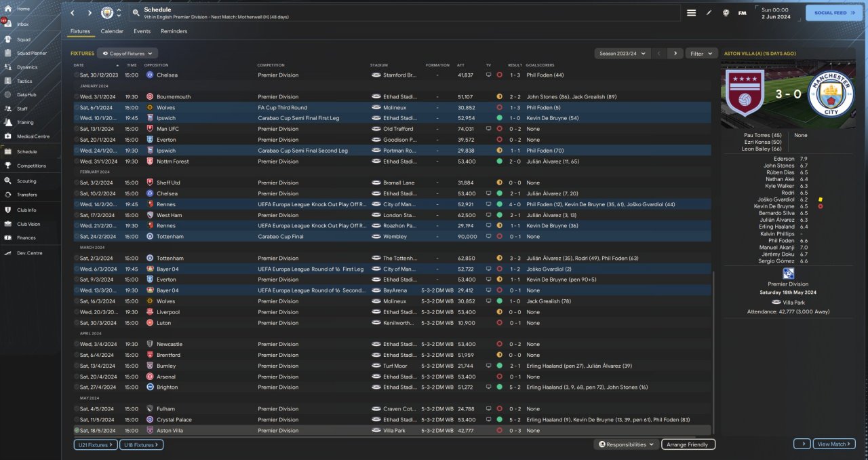Viewport: 868px width, 460px height.
Task: Open Tactics in the sidebar
Action: tap(24, 81)
